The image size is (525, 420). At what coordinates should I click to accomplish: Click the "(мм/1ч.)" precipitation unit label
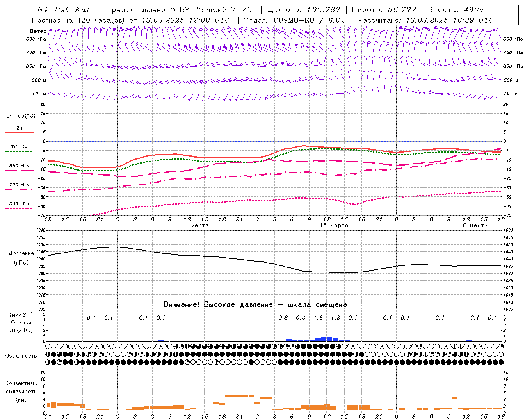[21, 330]
